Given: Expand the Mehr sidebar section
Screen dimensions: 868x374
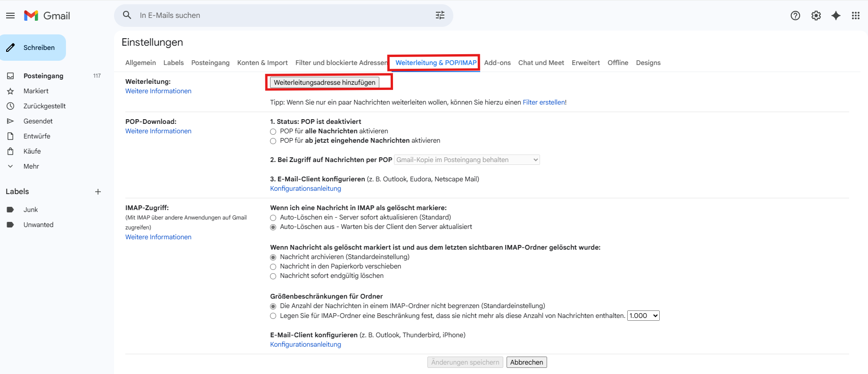Looking at the screenshot, I should point(31,166).
